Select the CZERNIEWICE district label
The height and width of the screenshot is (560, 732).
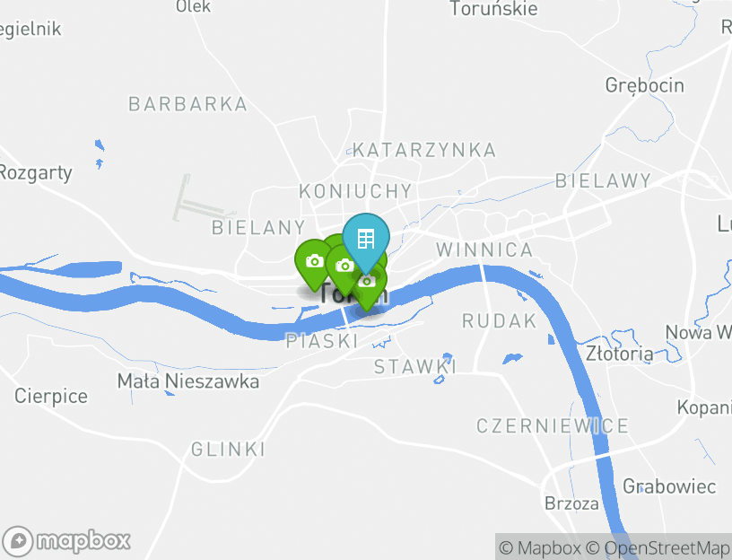[553, 426]
